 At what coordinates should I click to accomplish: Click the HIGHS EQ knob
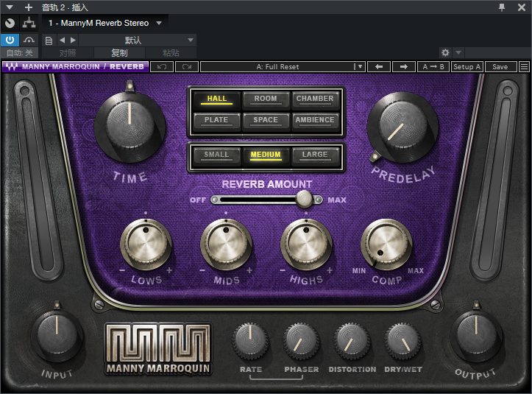pyautogui.click(x=306, y=245)
